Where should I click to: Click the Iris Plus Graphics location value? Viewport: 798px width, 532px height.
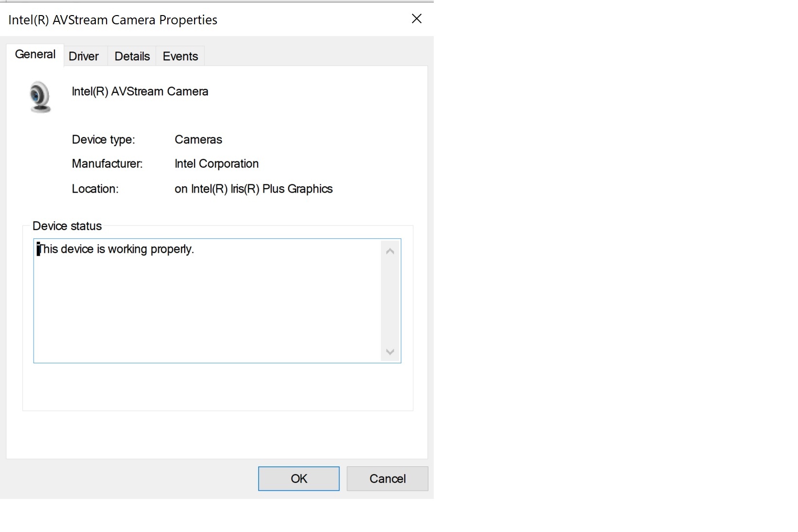[x=254, y=189]
